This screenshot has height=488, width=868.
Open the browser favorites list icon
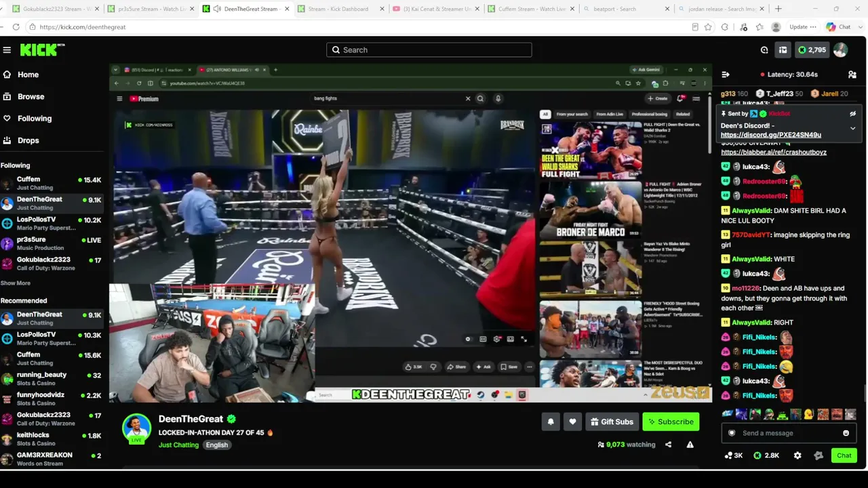coord(760,27)
